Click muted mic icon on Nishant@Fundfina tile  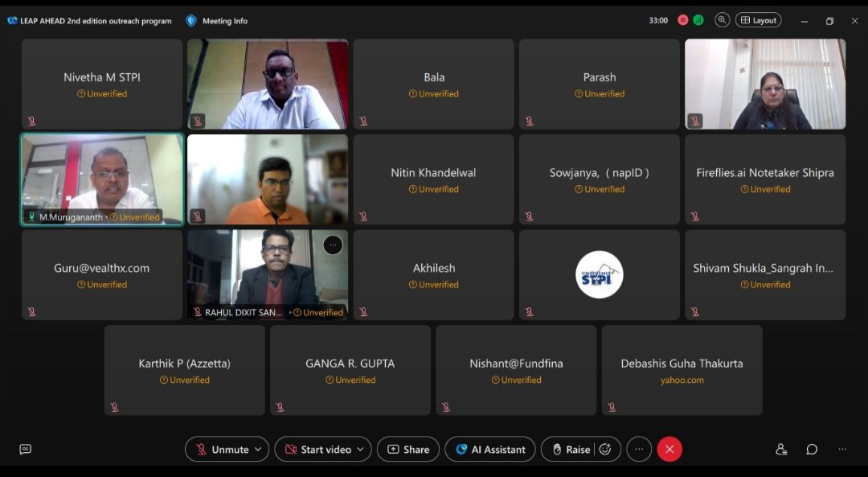point(446,407)
